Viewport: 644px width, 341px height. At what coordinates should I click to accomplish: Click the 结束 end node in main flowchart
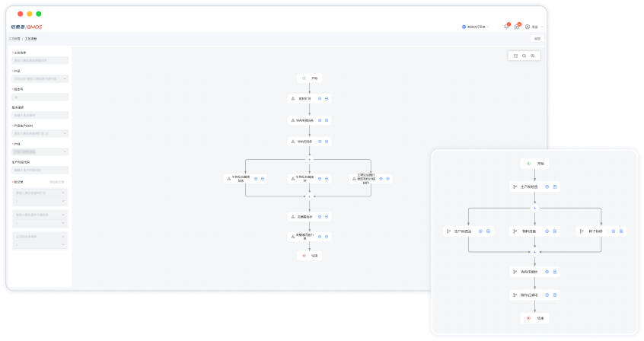click(310, 256)
